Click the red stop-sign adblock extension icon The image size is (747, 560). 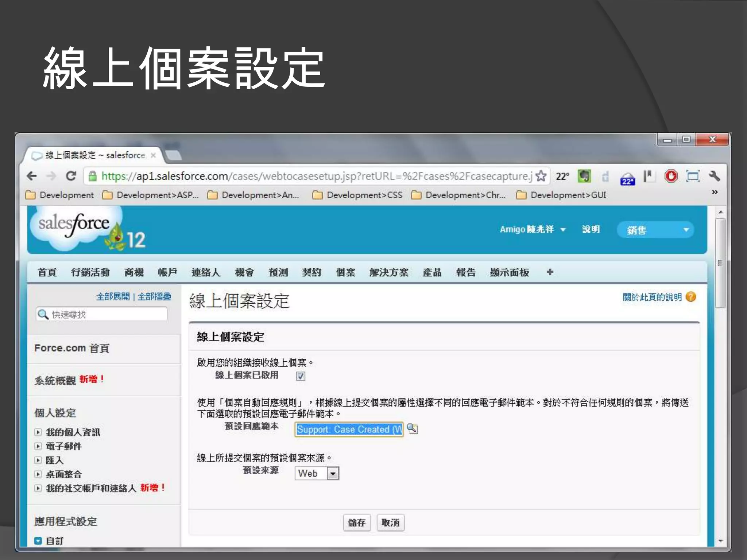(671, 176)
